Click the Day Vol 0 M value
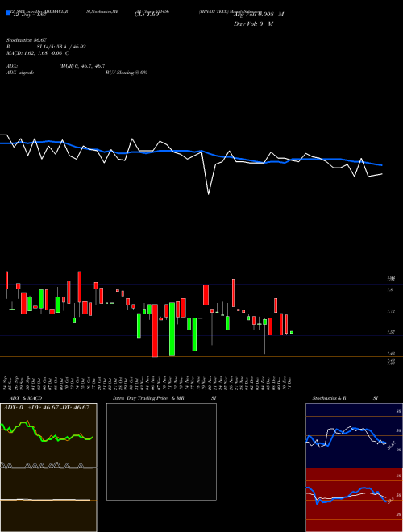Image resolution: width=403 pixels, height=532 pixels. pos(253,24)
